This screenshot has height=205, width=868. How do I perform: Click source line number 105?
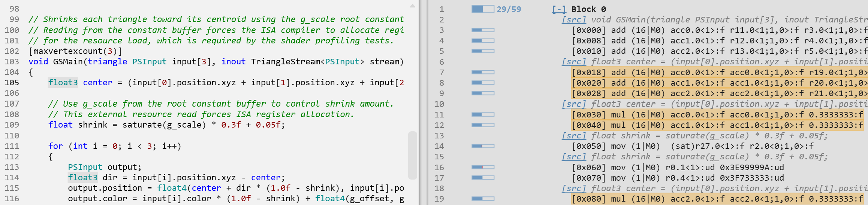[12, 82]
